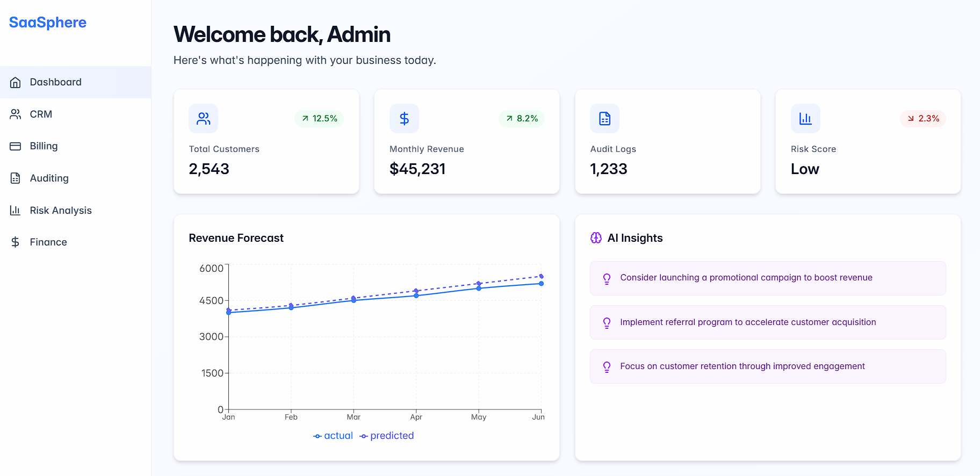Click the Jan x-axis label
The width and height of the screenshot is (980, 476).
point(228,417)
